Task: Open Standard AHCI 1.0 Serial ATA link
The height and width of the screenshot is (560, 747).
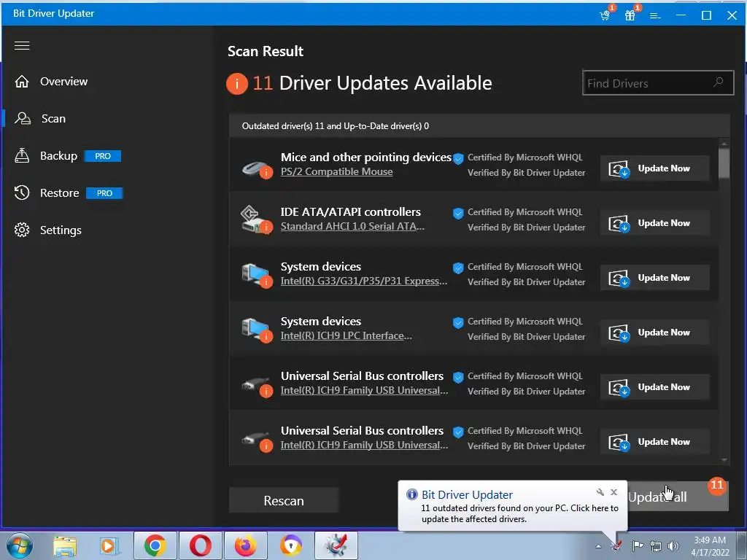Action: 352,227
